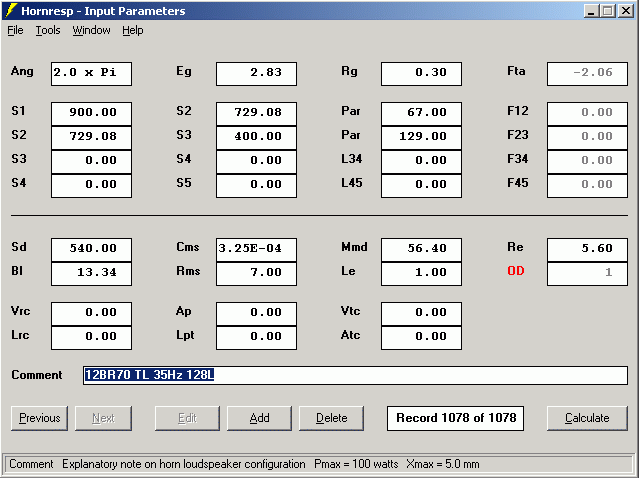Click the Atc input field
This screenshot has height=478, width=639.
[x=421, y=338]
